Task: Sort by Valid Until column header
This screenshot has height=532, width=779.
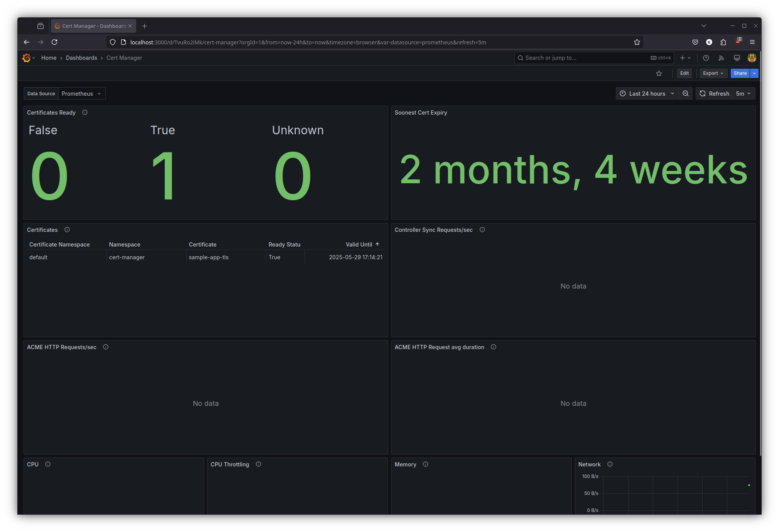Action: point(359,244)
